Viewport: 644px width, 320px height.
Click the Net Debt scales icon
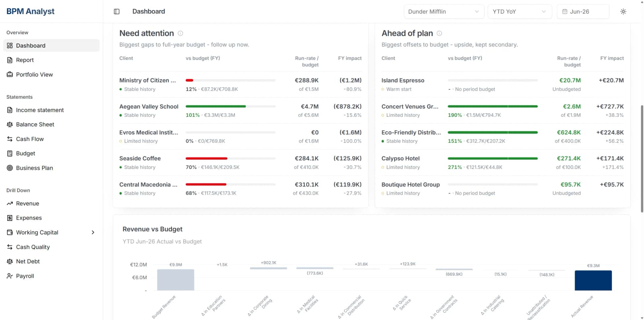[10, 262]
